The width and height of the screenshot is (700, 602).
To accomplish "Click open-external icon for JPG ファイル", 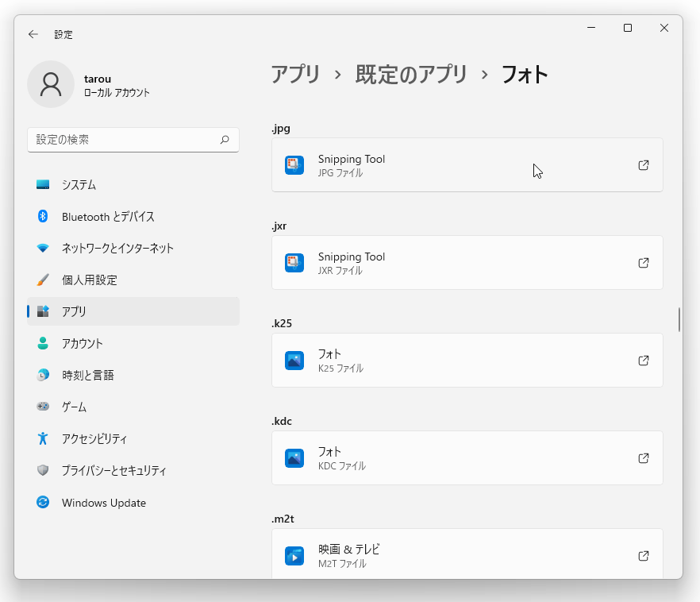I will click(x=644, y=165).
